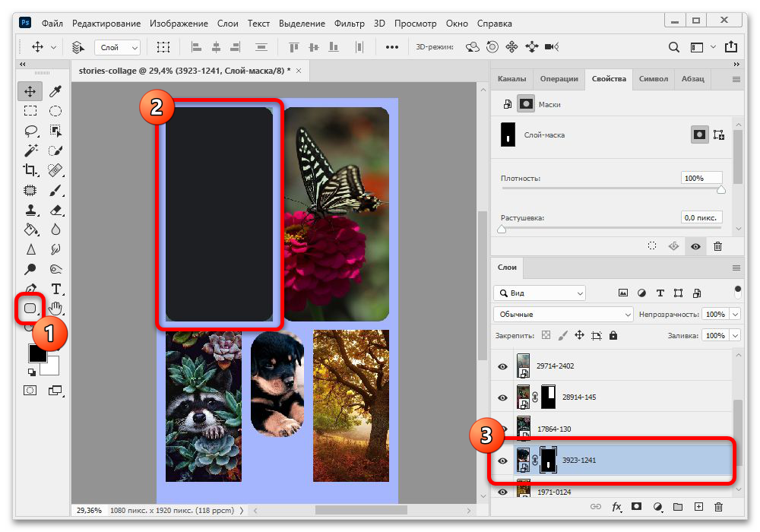
Task: Select the Lasso tool
Action: pos(30,131)
